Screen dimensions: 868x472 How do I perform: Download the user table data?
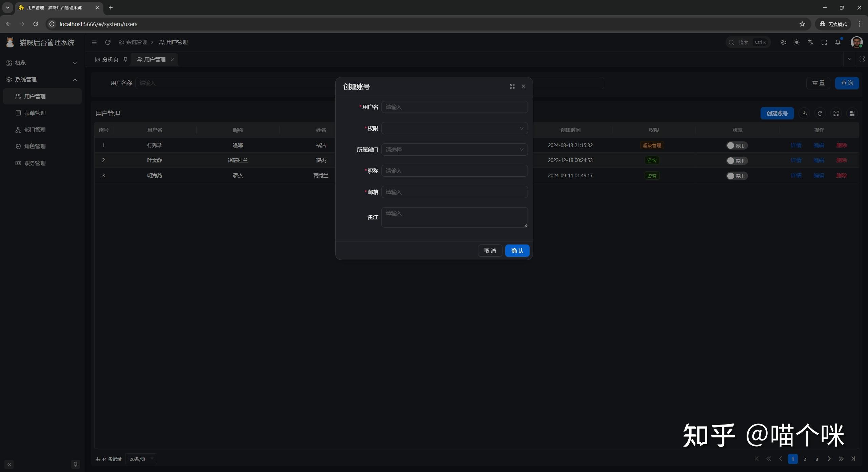[x=804, y=113]
